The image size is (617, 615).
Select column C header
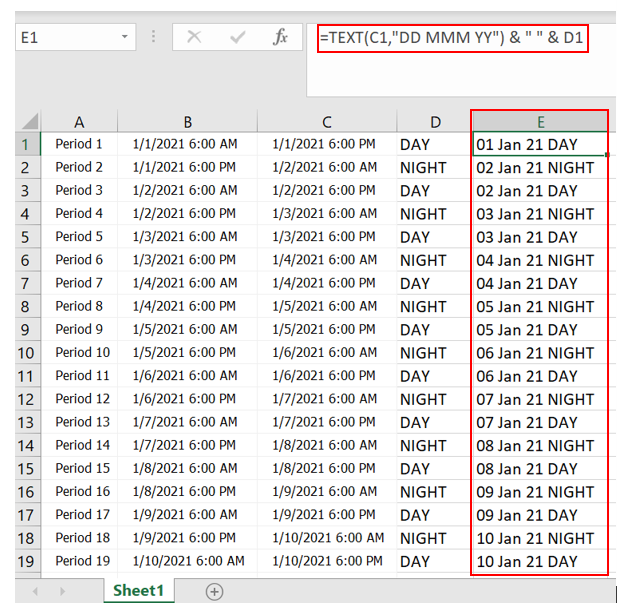(327, 121)
